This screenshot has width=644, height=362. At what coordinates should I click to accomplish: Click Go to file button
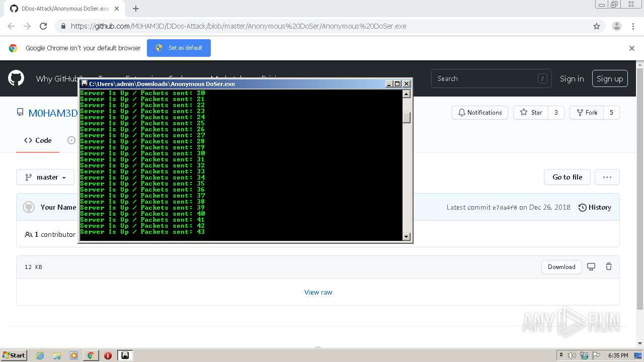tap(567, 177)
